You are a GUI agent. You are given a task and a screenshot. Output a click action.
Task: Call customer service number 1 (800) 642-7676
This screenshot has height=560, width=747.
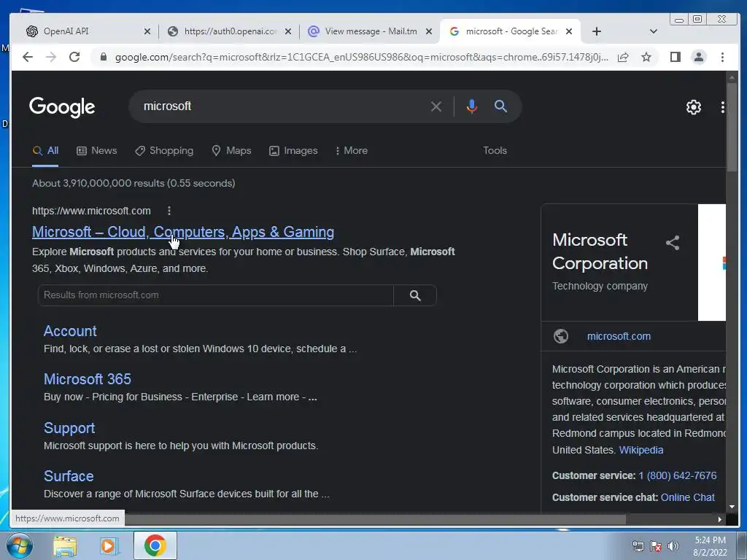coord(677,475)
